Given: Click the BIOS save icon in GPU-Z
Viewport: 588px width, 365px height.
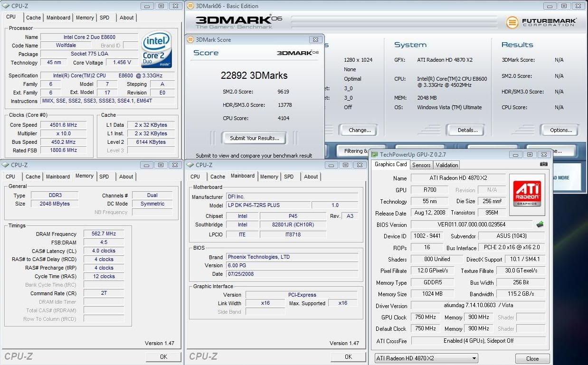Looking at the screenshot, I should point(540,225).
